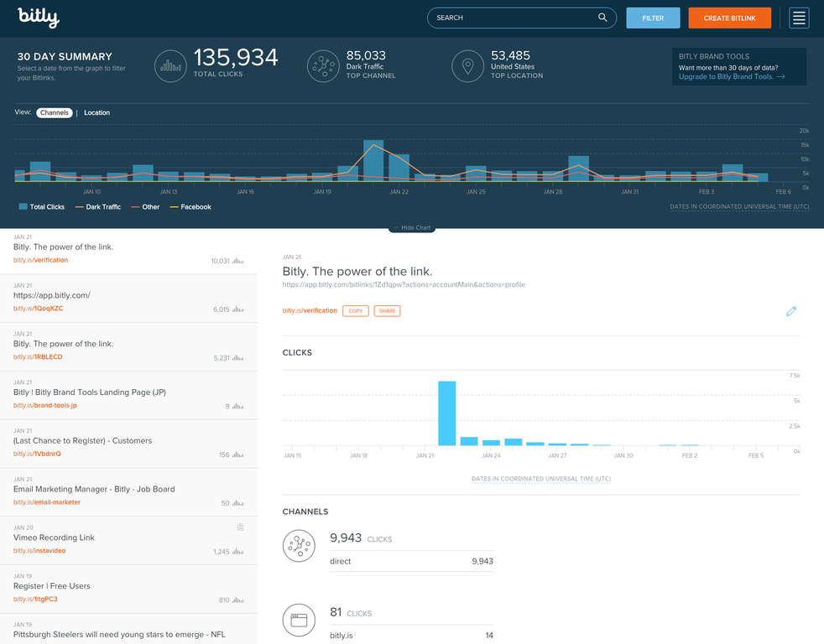Click the COPY button
824x644 pixels.
(355, 311)
